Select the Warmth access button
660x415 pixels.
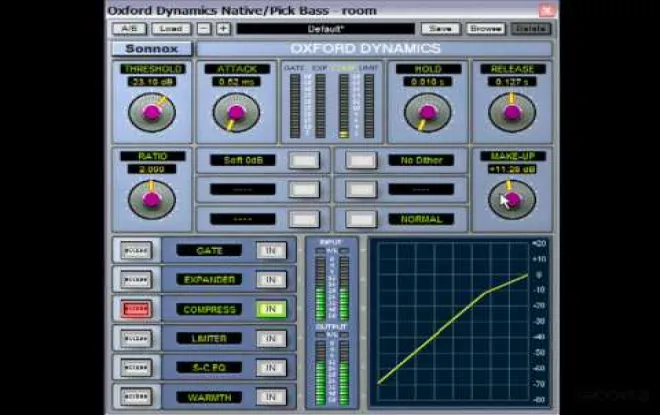(136, 397)
